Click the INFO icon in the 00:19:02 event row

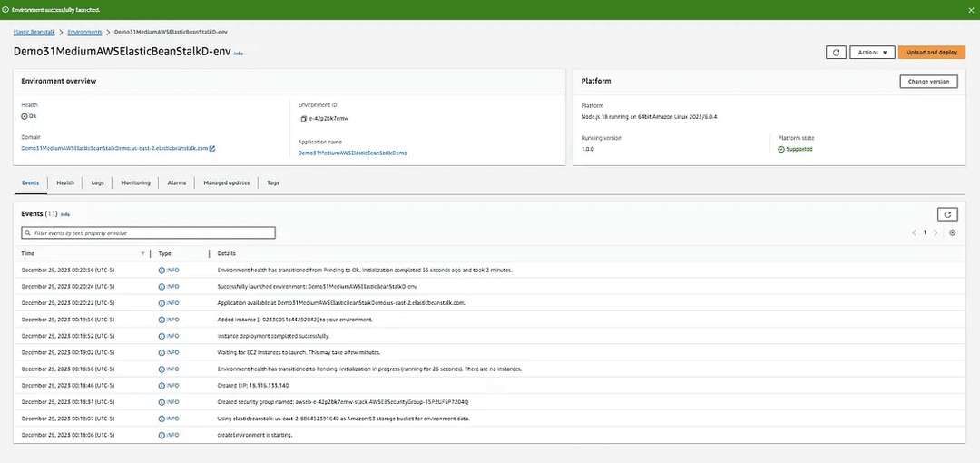(x=162, y=352)
